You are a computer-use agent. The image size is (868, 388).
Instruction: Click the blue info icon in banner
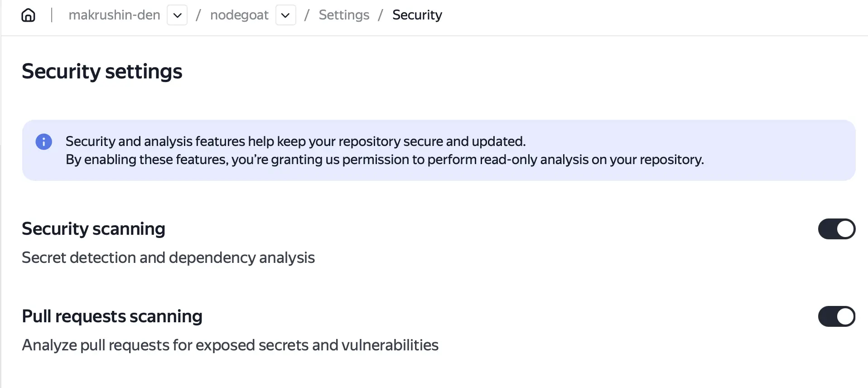pyautogui.click(x=44, y=142)
